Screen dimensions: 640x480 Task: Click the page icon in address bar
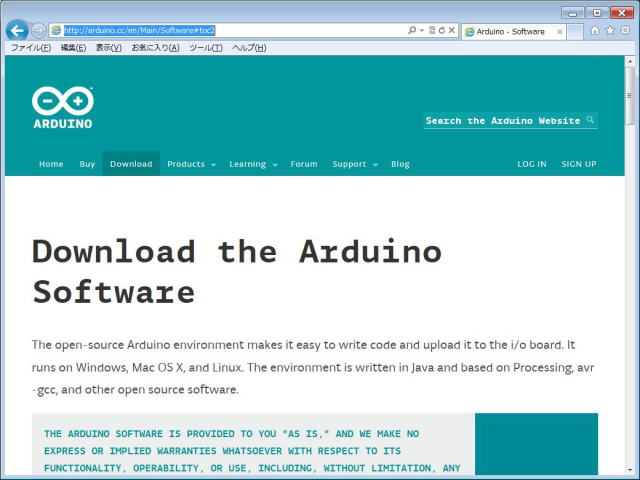click(x=56, y=30)
